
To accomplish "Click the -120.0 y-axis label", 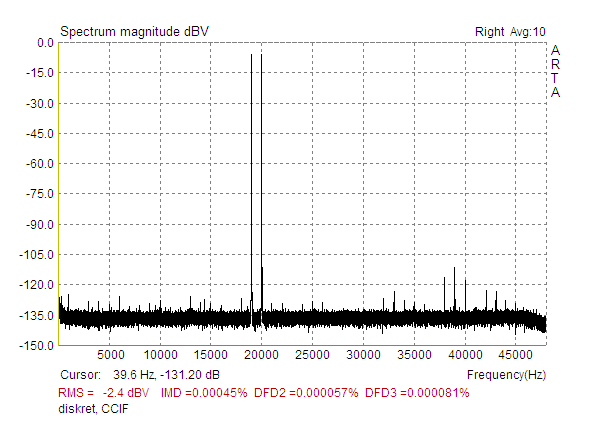I will 37,285.
